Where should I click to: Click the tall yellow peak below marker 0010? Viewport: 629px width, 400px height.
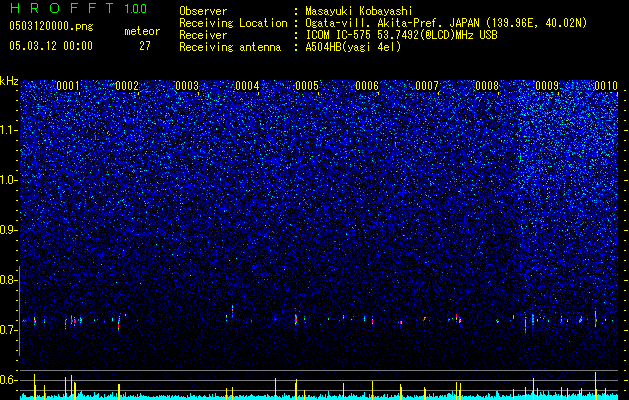pyautogui.click(x=595, y=386)
